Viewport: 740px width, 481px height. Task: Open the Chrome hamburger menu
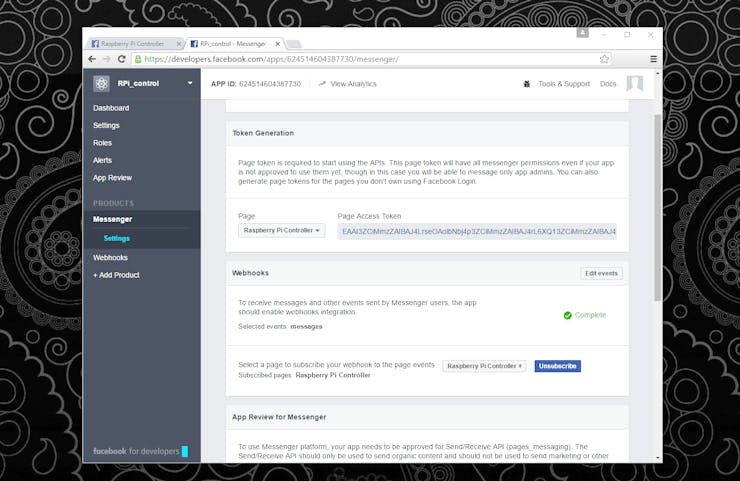click(x=653, y=59)
